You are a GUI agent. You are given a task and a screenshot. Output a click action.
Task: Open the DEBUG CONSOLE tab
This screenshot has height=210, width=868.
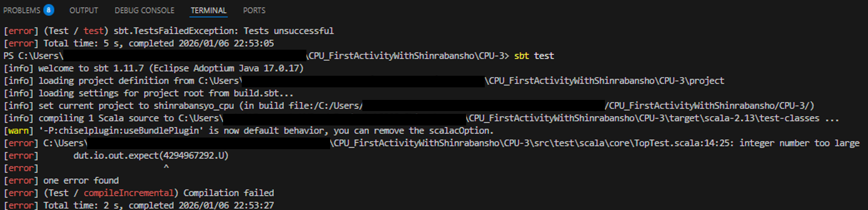pyautogui.click(x=144, y=10)
